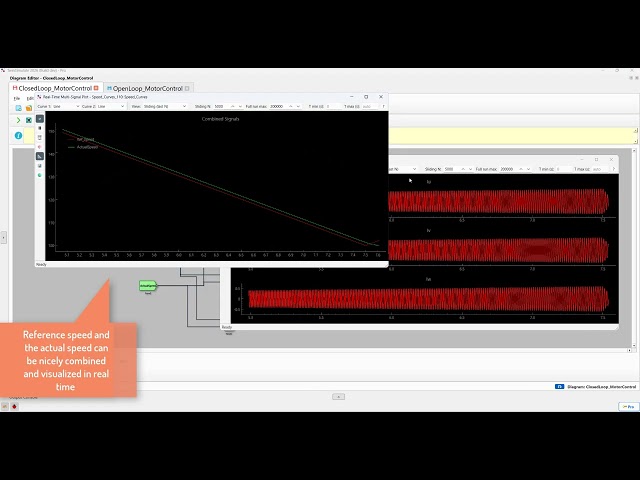The height and width of the screenshot is (480, 640).
Task: Expand output console with bottom center arrow
Action: [338, 397]
